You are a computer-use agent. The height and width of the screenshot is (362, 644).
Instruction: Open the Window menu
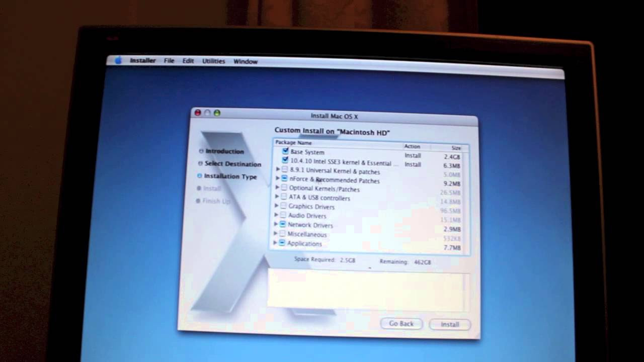(246, 61)
